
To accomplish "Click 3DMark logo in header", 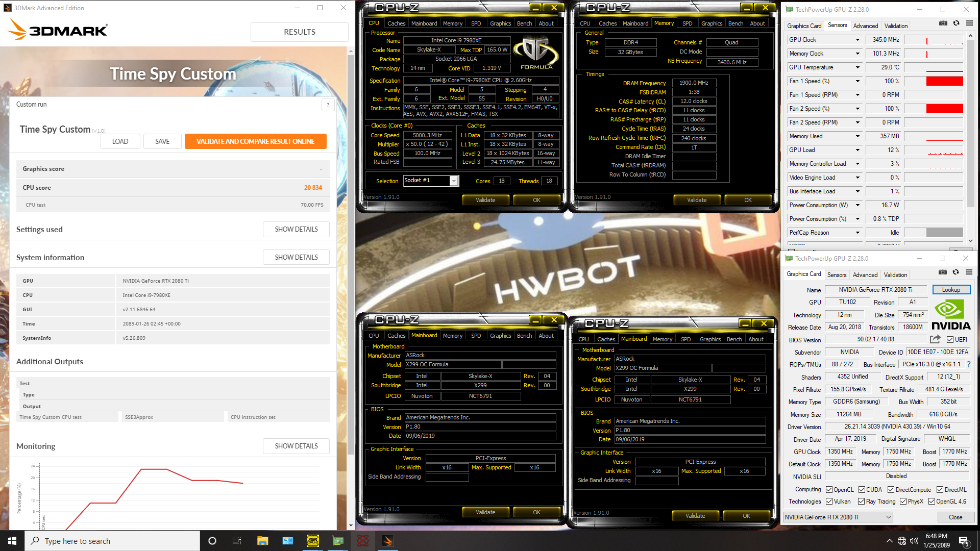I will [x=57, y=30].
